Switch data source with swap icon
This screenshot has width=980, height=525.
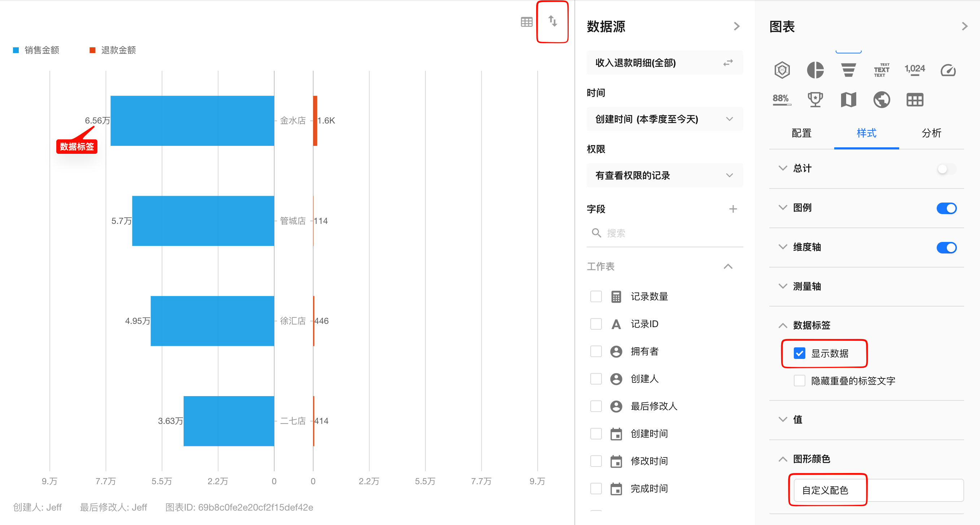coord(727,63)
